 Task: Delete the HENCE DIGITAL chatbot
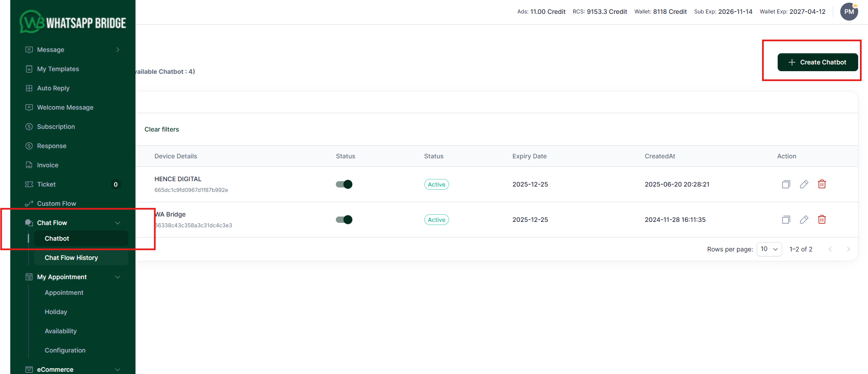click(x=821, y=184)
